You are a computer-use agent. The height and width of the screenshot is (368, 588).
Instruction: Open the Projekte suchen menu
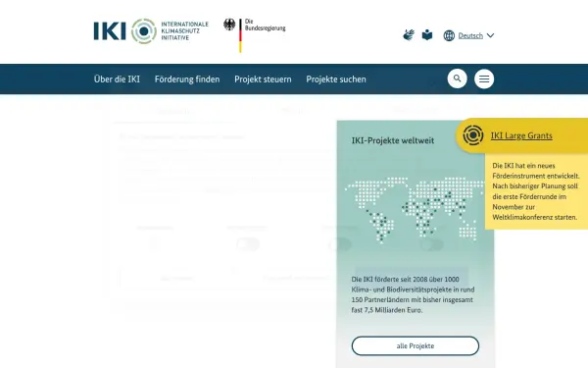pos(336,79)
